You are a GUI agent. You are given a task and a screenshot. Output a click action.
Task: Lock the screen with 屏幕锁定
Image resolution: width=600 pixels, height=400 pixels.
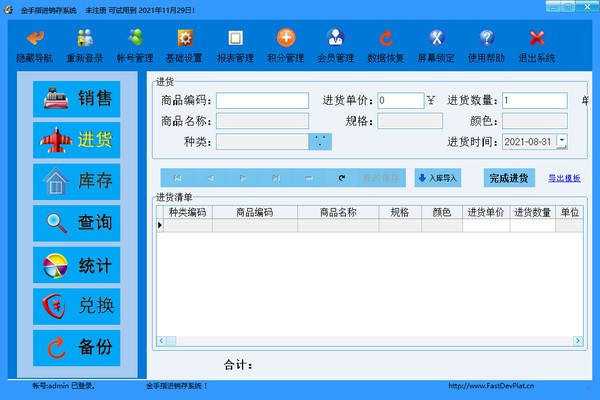(436, 45)
